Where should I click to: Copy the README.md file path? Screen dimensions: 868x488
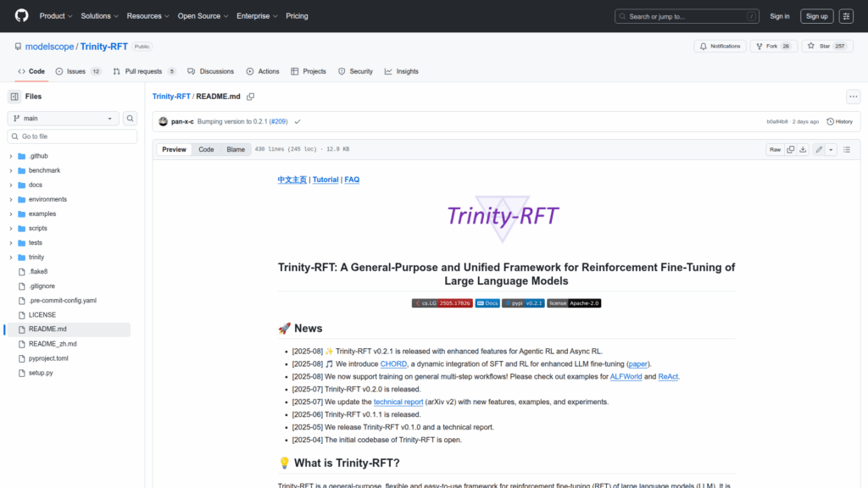[251, 97]
